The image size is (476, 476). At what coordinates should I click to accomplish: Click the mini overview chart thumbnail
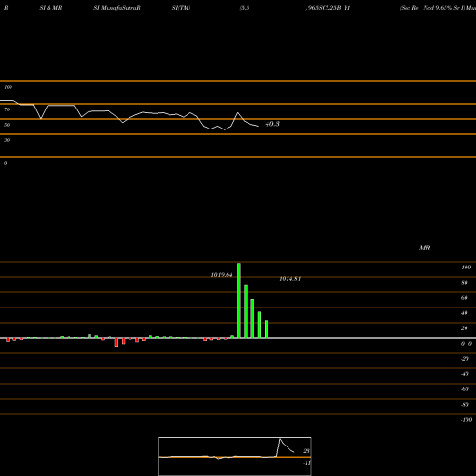pos(235,456)
